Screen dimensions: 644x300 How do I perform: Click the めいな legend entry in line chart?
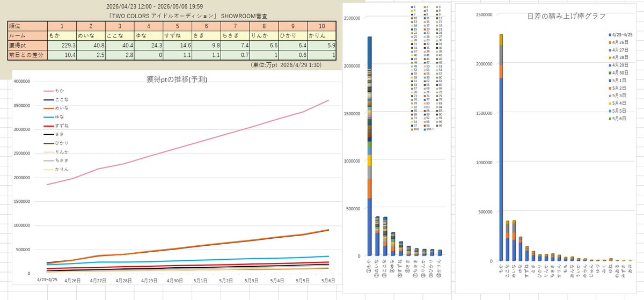pyautogui.click(x=55, y=108)
